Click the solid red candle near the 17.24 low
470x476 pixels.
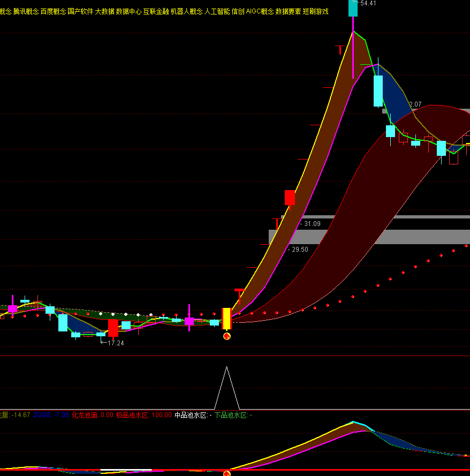113,328
